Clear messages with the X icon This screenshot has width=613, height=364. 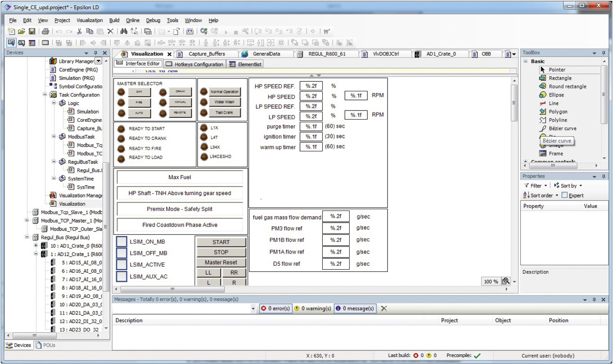pyautogui.click(x=383, y=308)
